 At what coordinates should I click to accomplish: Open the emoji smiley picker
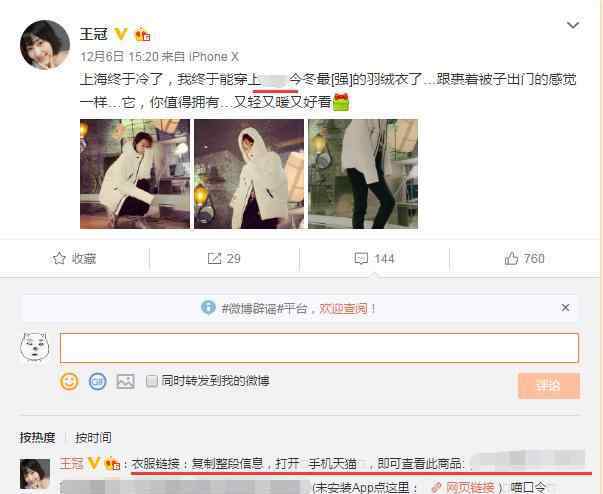pos(69,381)
